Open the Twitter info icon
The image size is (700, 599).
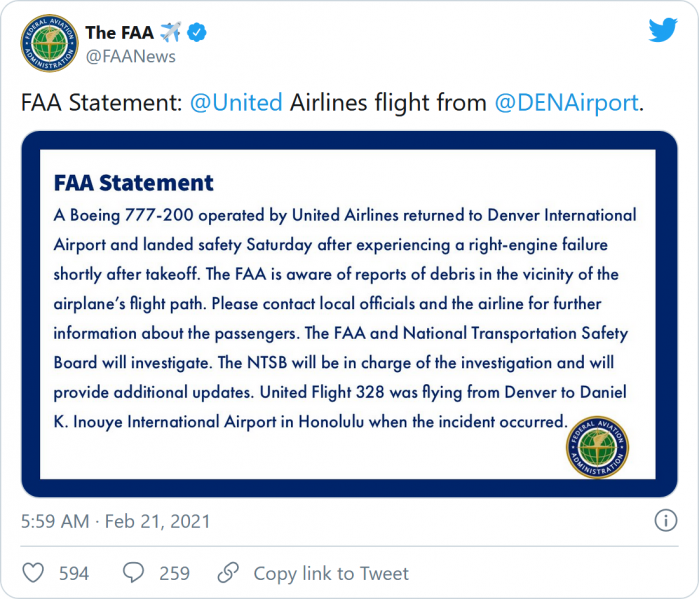[665, 521]
